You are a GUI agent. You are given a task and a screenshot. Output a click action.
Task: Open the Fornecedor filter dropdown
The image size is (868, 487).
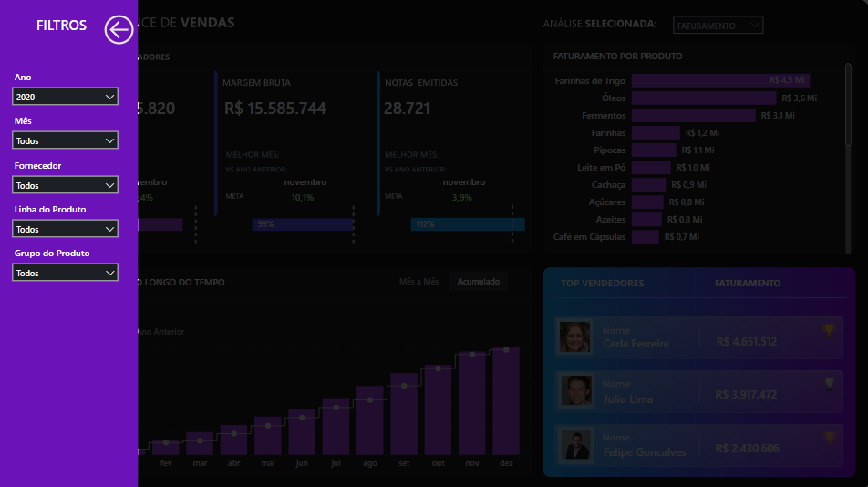[x=66, y=185]
